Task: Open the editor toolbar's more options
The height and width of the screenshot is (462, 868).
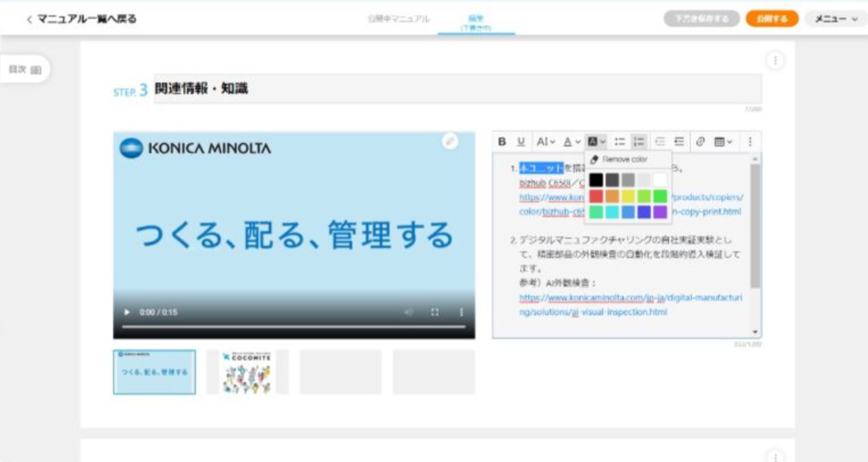Action: point(750,142)
